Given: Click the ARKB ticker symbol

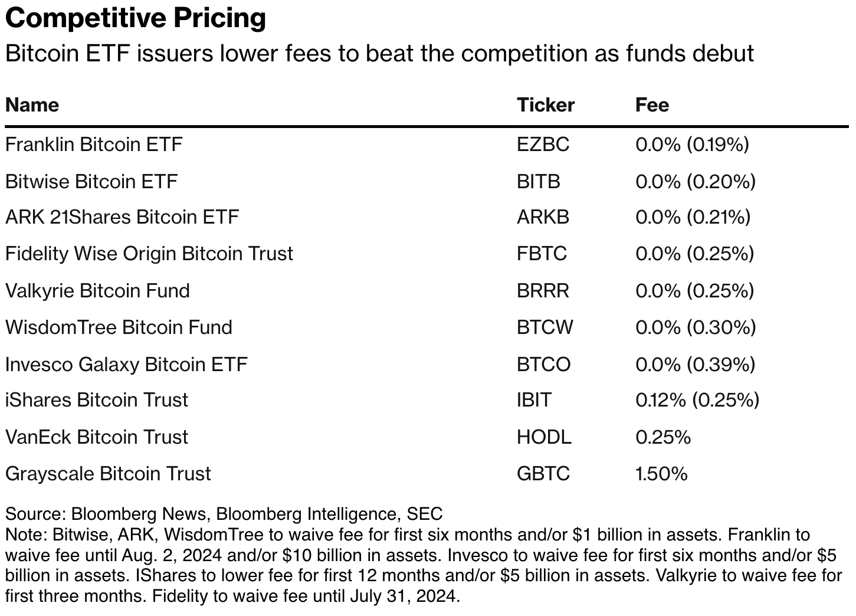Looking at the screenshot, I should click(x=543, y=217).
